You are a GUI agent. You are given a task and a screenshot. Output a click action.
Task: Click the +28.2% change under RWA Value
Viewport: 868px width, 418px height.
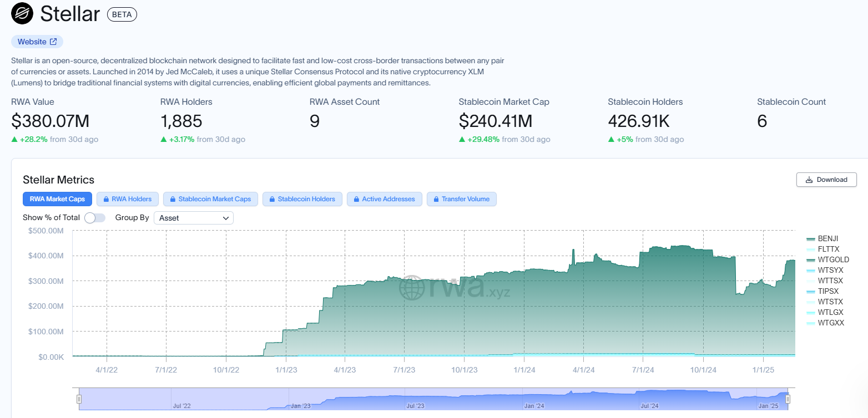[x=33, y=139]
